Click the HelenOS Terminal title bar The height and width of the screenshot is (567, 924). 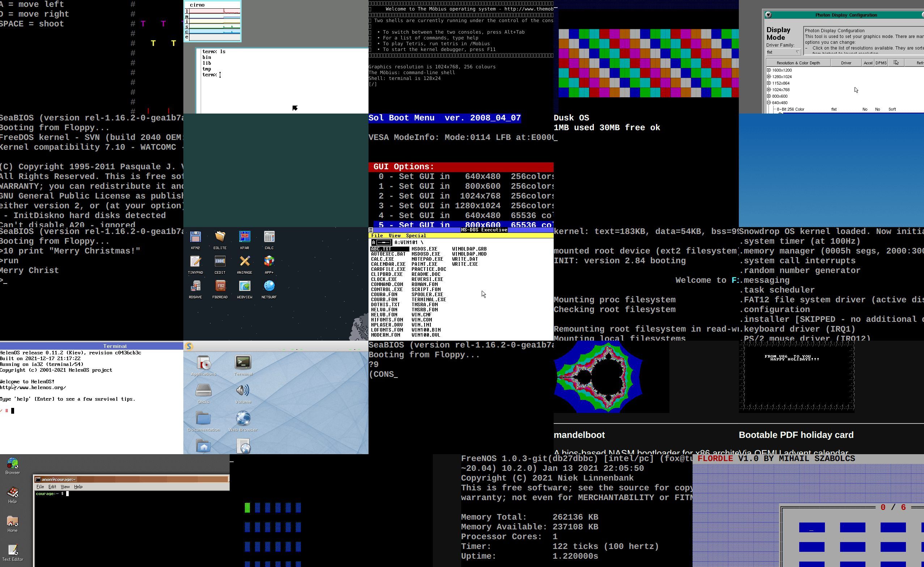pyautogui.click(x=92, y=346)
